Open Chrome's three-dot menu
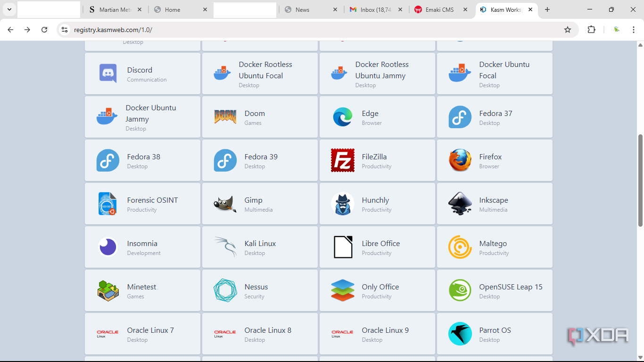 [634, 30]
